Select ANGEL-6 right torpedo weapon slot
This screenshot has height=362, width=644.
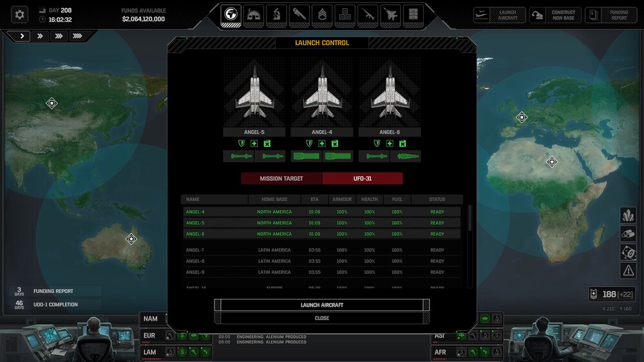click(405, 156)
